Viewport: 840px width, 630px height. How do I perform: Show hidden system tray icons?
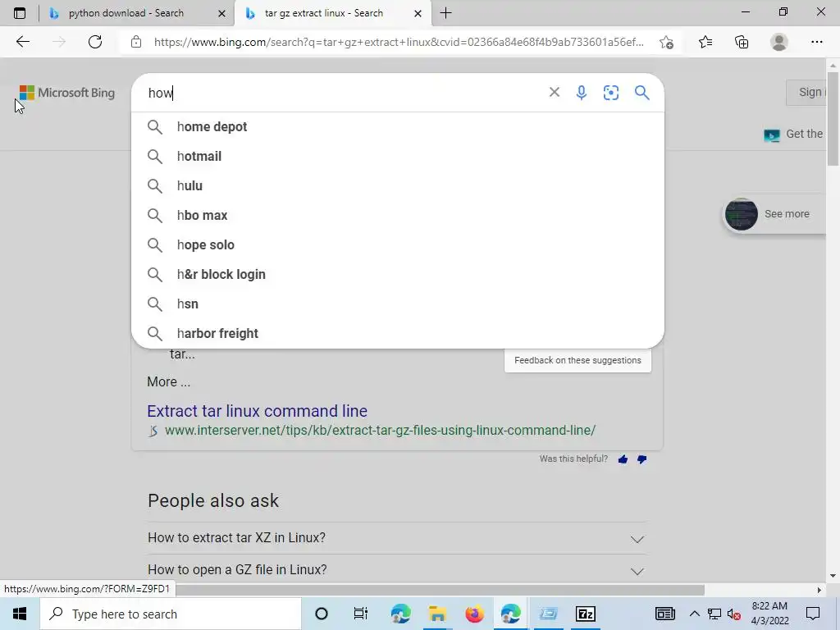point(694,614)
